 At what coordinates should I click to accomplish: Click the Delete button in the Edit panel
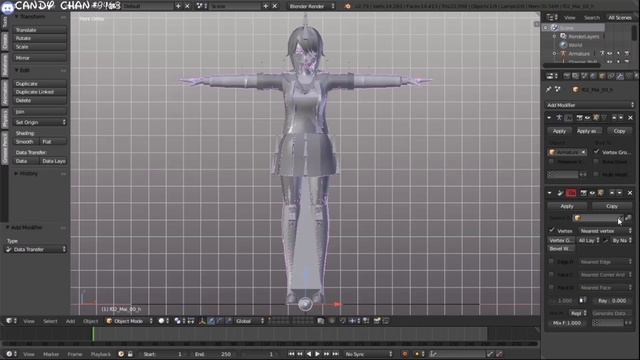40,100
